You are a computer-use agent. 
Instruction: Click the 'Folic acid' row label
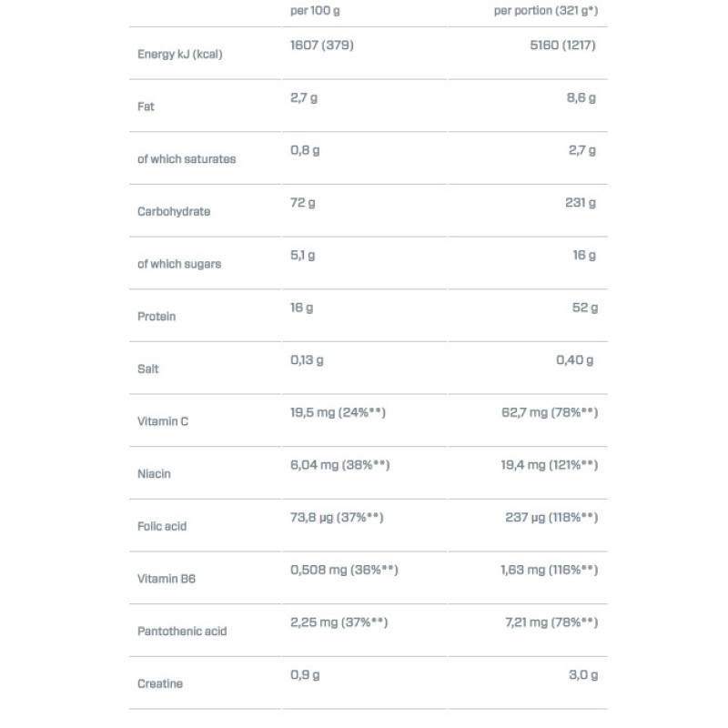[x=162, y=527]
